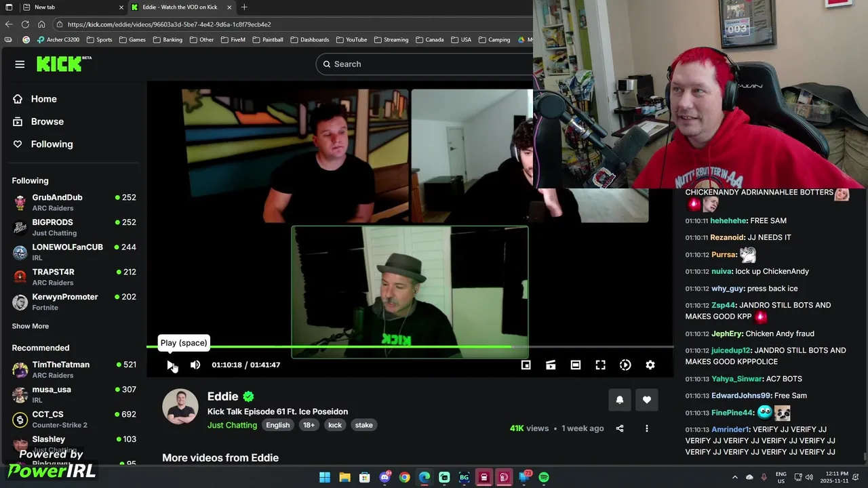Open Eddie's channel avatar
Screen dimensions: 868x488
(180, 407)
